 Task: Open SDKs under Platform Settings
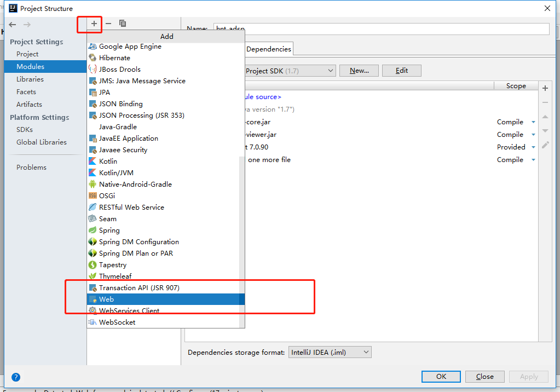tap(45, 129)
